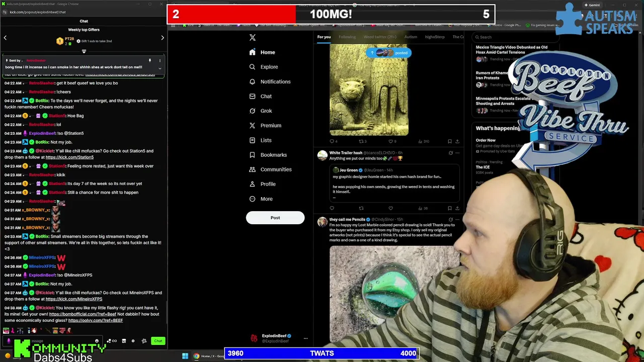Open the oolvv.com ref=BEEF link
Viewport: 644px width, 362px height.
click(x=96, y=320)
